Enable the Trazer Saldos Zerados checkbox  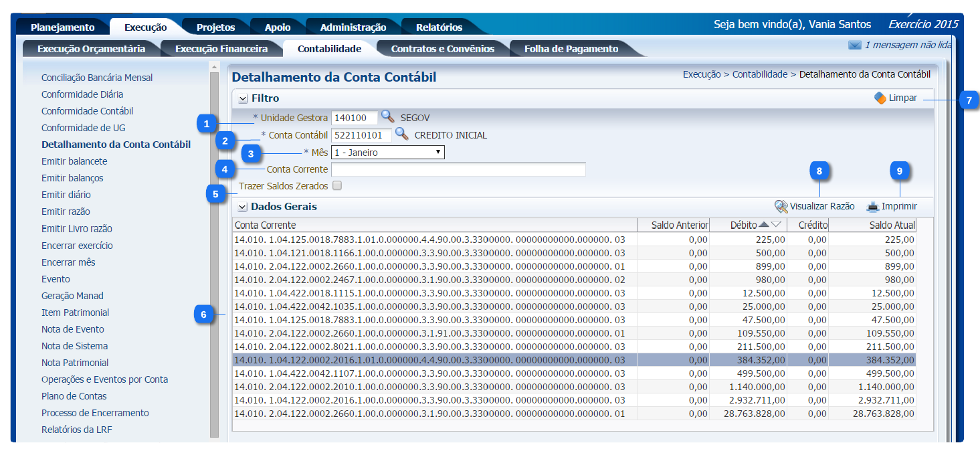coord(337,186)
